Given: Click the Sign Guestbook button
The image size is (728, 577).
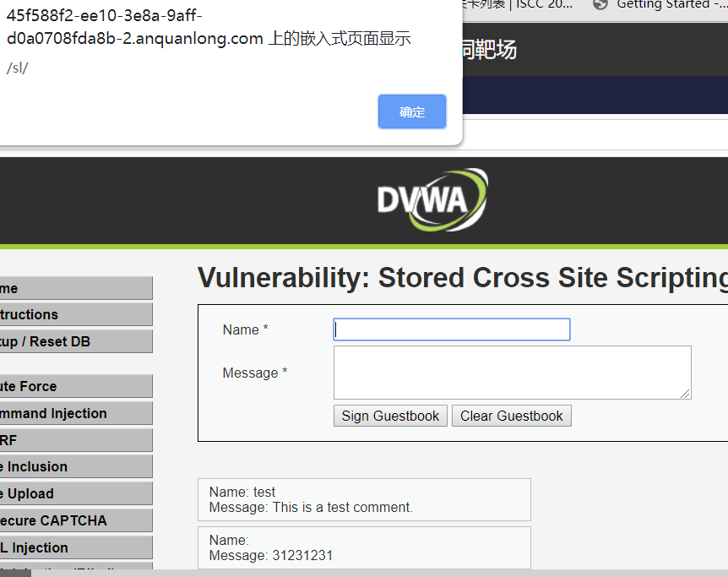Looking at the screenshot, I should pyautogui.click(x=390, y=416).
